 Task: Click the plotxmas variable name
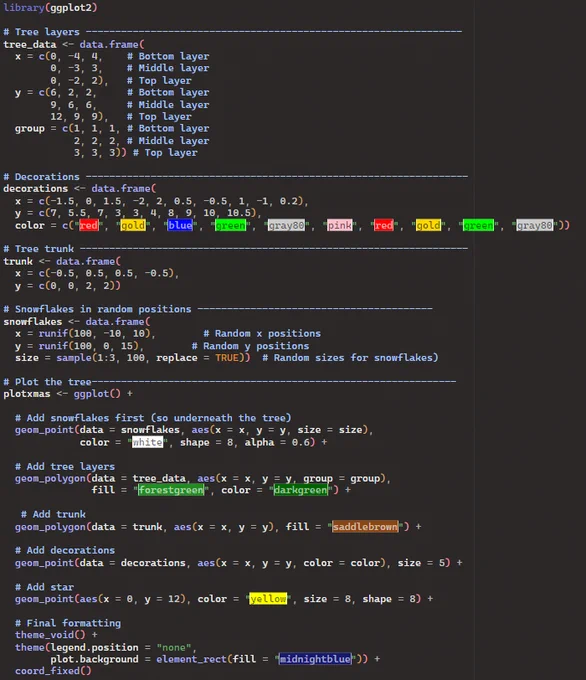point(27,394)
